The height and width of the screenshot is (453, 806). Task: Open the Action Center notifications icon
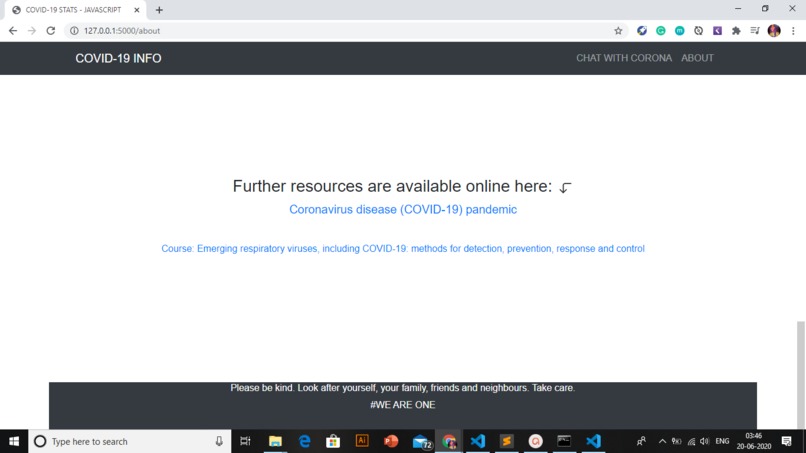pyautogui.click(x=786, y=441)
